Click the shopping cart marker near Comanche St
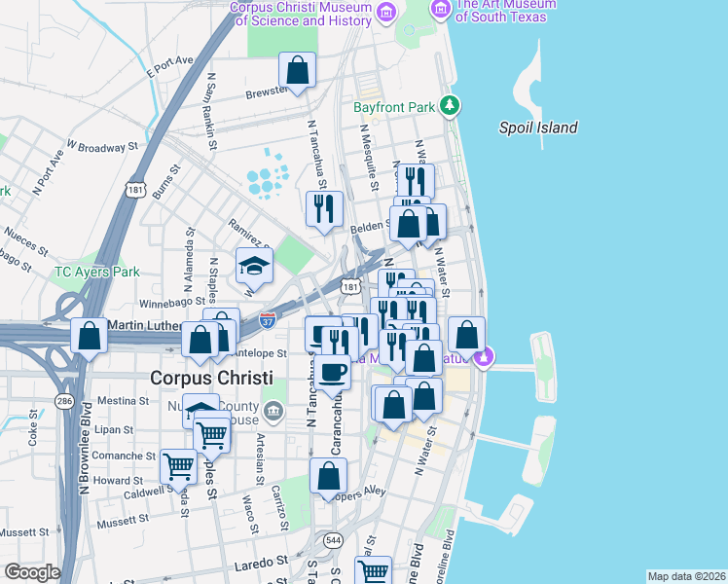 coord(179,470)
